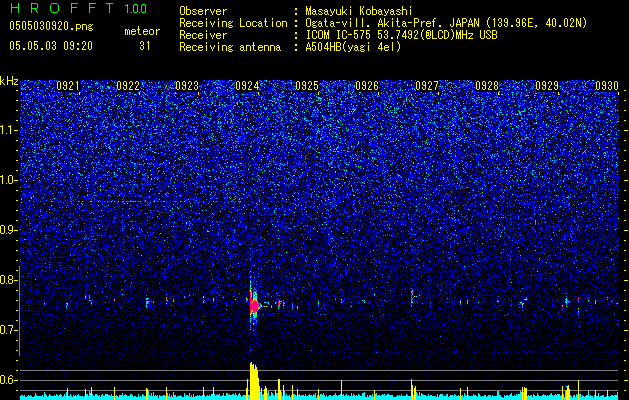Click the 0921 time marker
The height and width of the screenshot is (400, 629).
68,86
